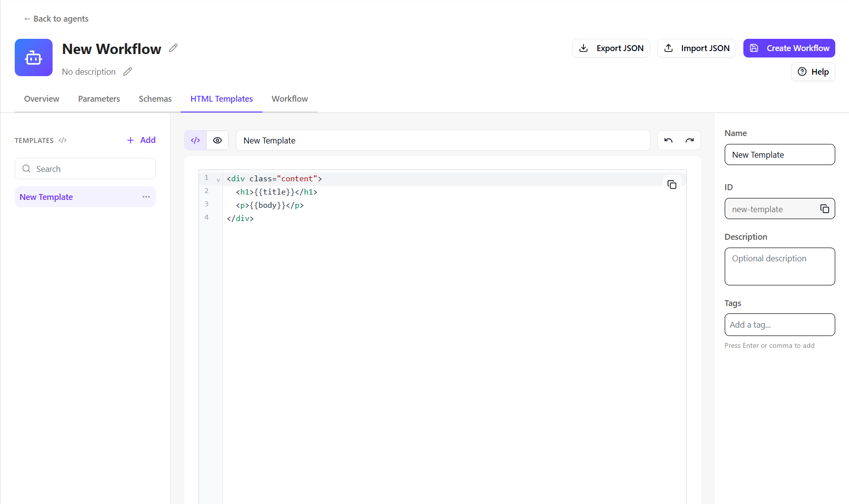Switch to the Workflow tab
This screenshot has height=504, width=849.
(290, 99)
